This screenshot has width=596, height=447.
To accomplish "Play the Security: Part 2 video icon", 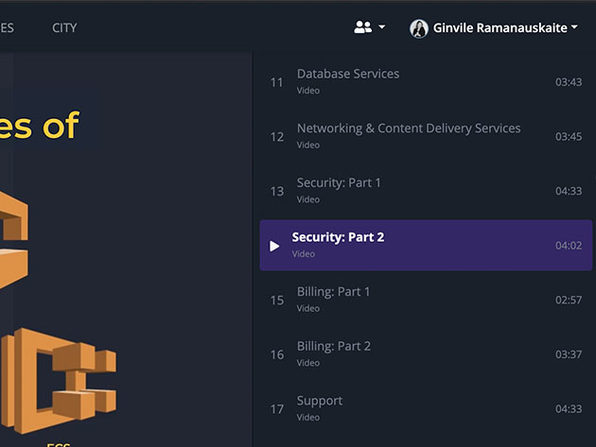I will (274, 246).
